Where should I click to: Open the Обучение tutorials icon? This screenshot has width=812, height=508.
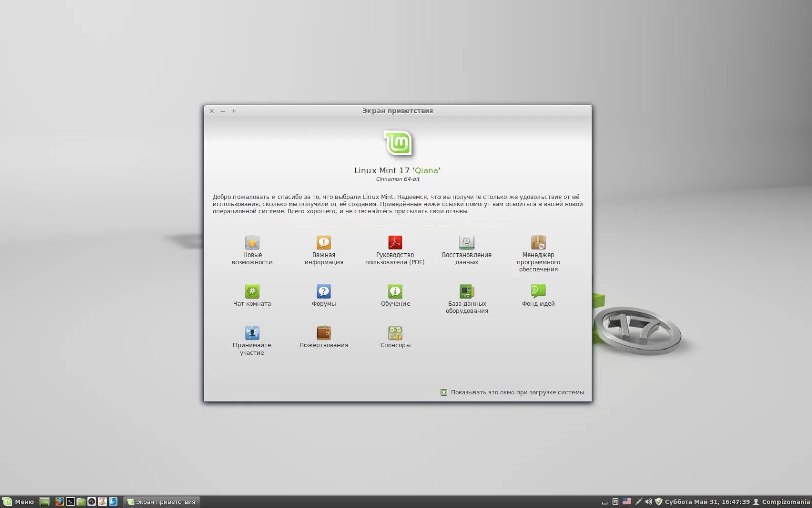click(395, 292)
